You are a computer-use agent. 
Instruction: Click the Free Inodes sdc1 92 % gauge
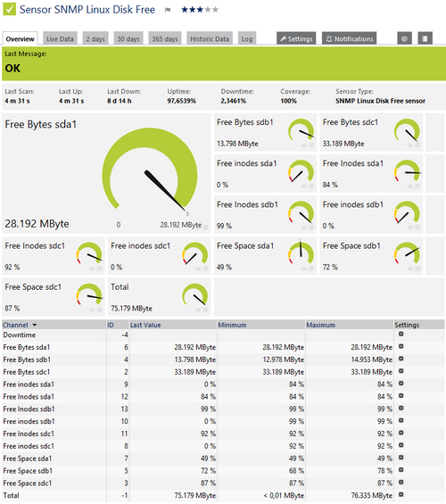89,254
